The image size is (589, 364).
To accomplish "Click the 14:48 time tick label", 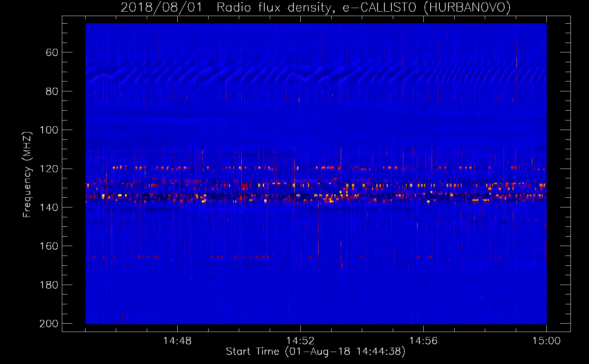I will click(177, 341).
